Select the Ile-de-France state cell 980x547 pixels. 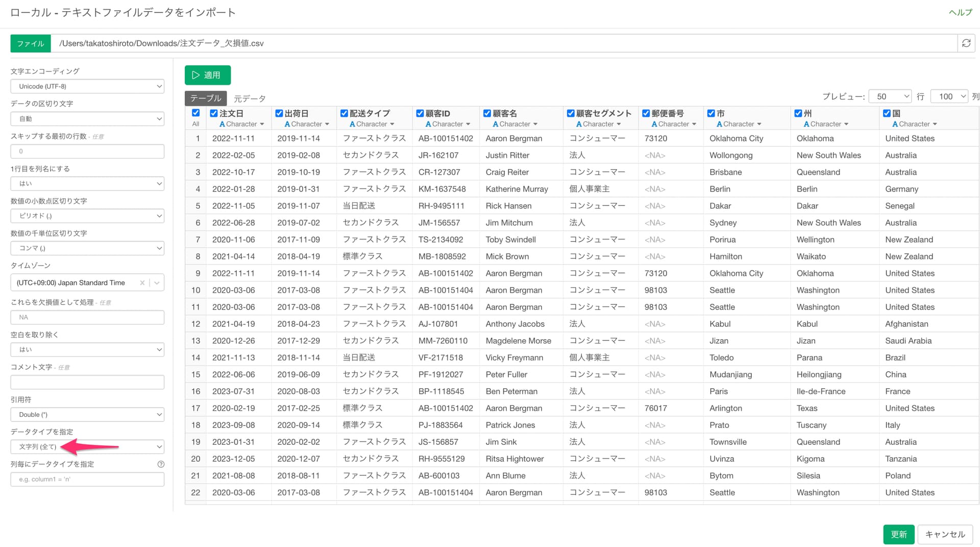coord(835,391)
